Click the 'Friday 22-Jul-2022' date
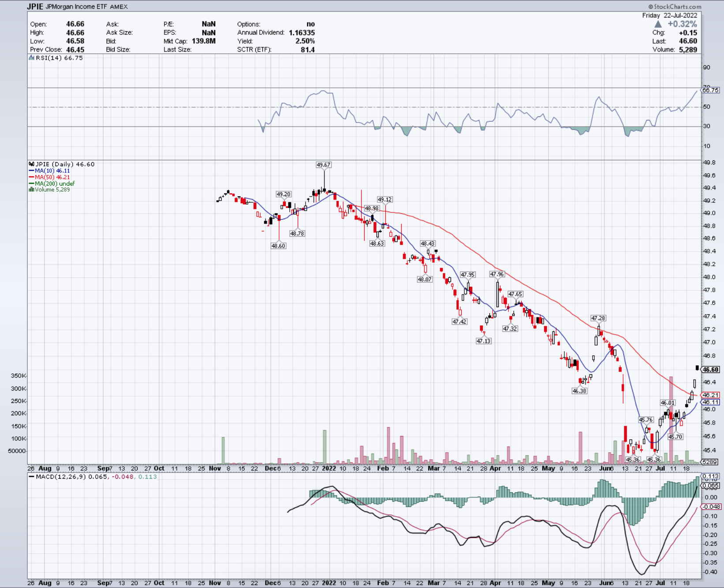This screenshot has width=724, height=588. (x=669, y=15)
